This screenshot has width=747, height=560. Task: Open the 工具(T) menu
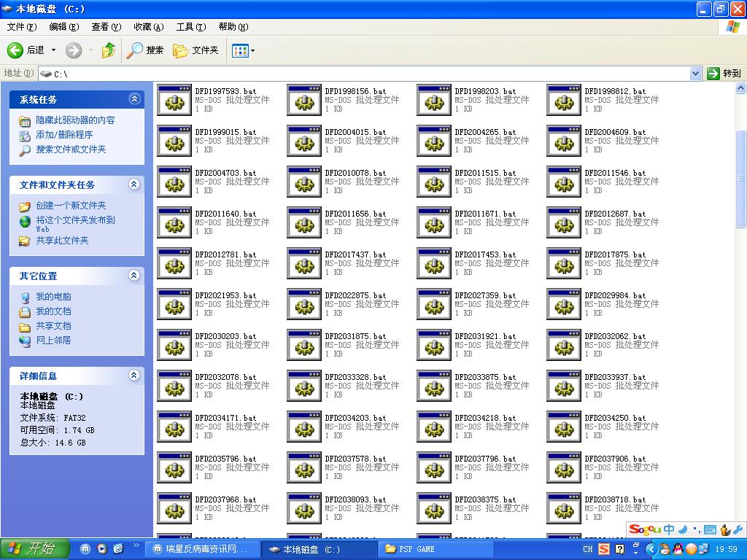coord(190,27)
